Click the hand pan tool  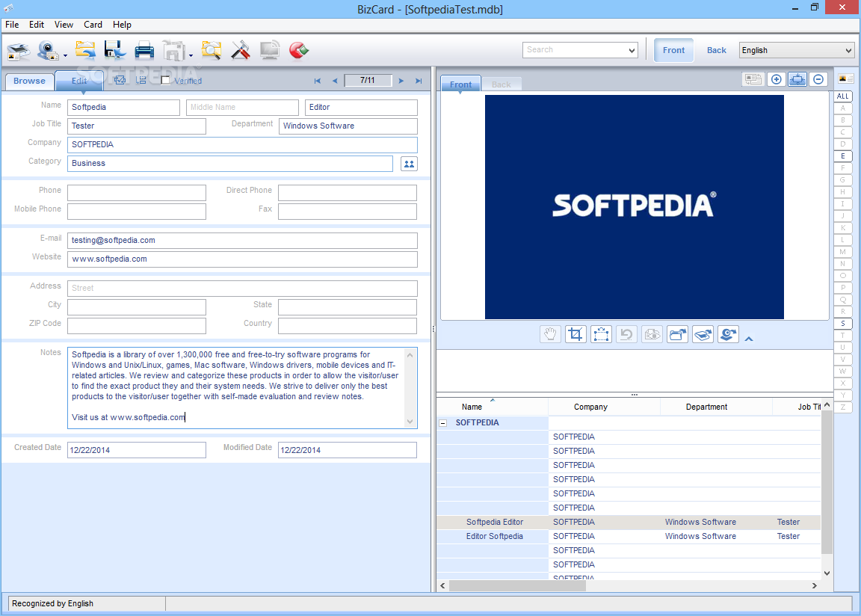point(550,334)
